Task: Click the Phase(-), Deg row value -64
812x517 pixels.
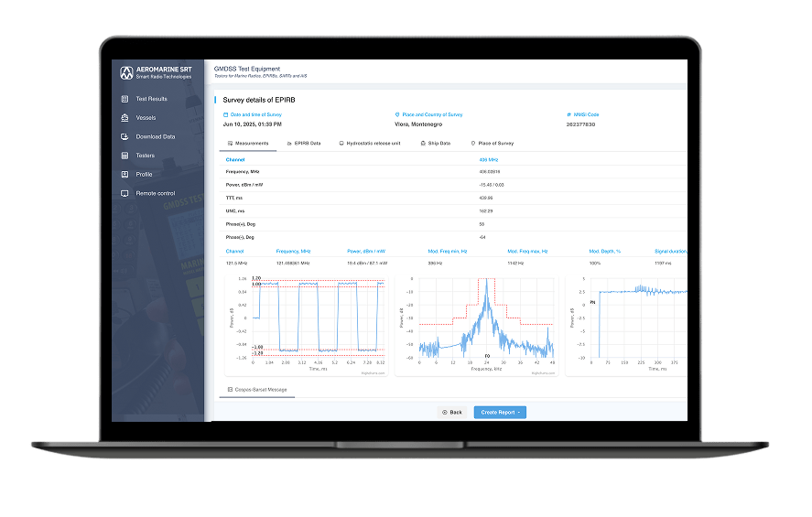Action: (x=482, y=238)
